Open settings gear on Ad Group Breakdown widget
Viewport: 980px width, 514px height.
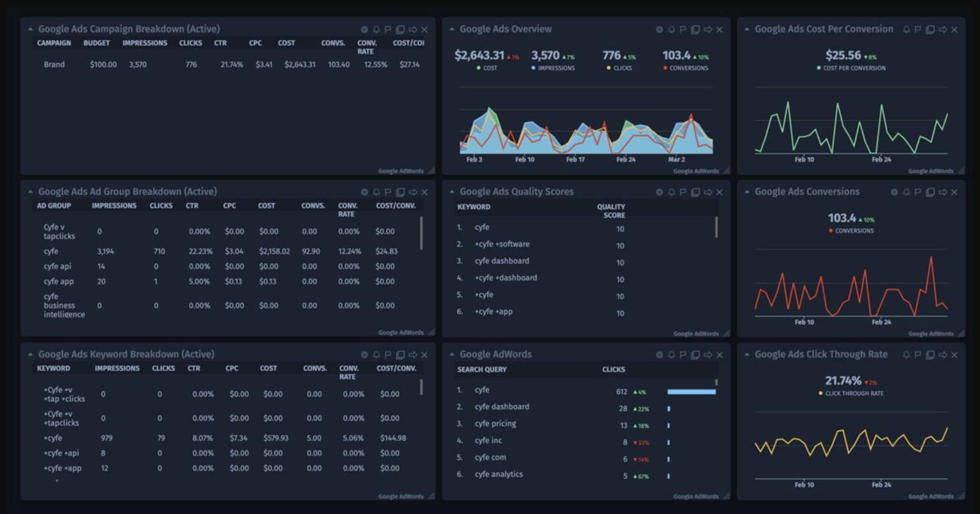coord(364,192)
